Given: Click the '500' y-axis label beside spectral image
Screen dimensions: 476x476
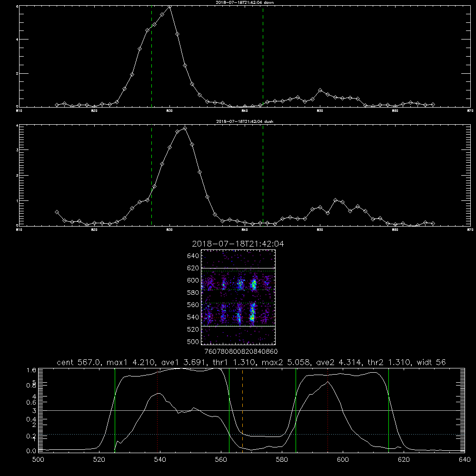Looking at the screenshot, I should pos(193,341).
